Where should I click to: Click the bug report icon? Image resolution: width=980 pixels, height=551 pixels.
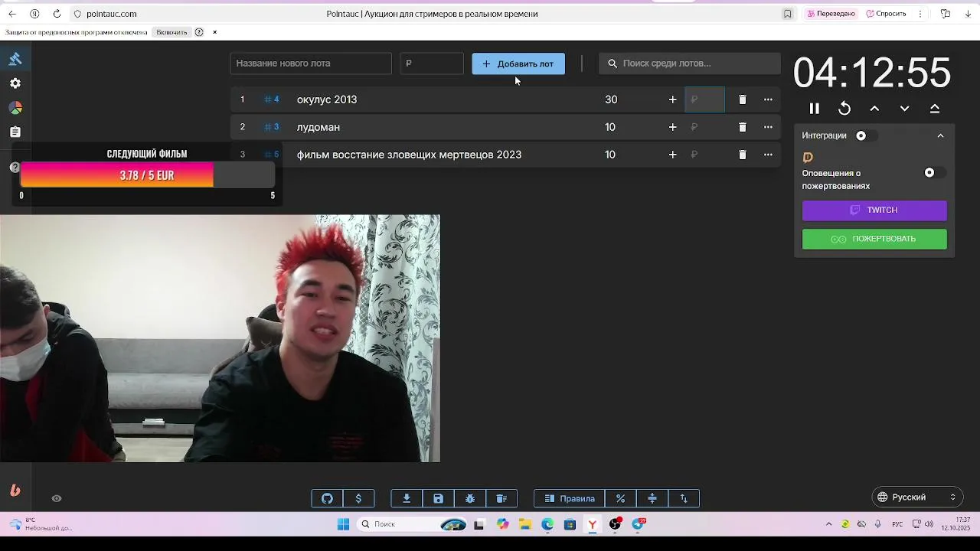(x=470, y=498)
